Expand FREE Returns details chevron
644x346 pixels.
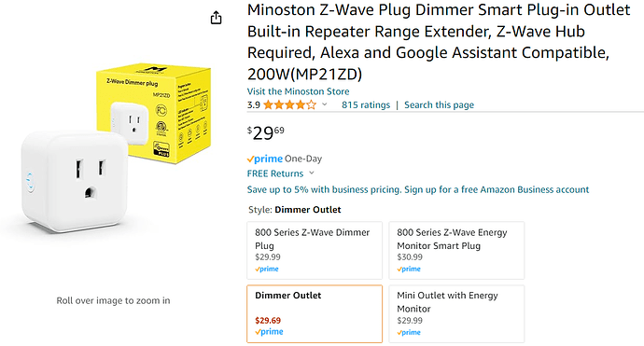(312, 173)
